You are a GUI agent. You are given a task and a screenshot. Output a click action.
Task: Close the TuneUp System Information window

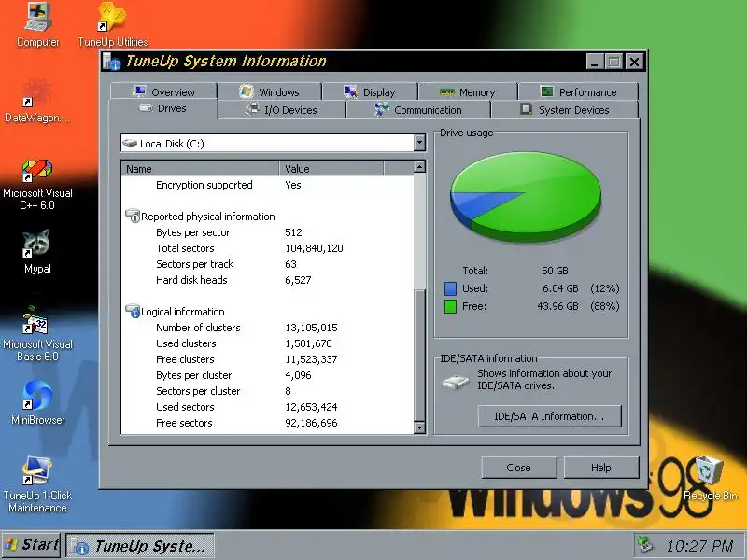click(635, 62)
